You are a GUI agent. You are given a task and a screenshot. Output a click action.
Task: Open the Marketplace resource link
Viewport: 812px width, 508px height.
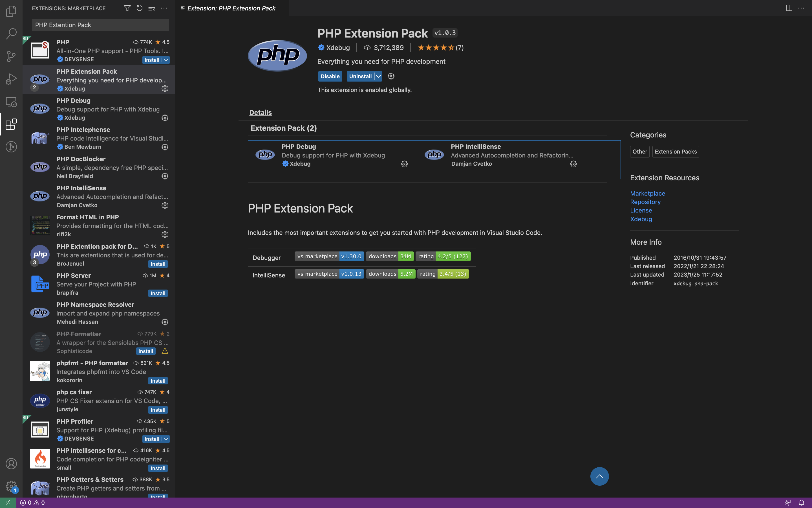[647, 194]
